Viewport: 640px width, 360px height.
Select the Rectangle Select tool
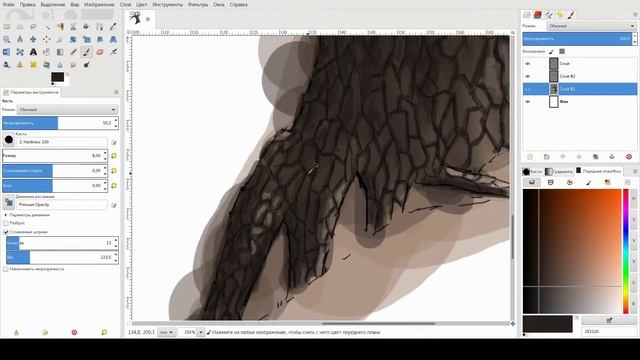[7, 27]
